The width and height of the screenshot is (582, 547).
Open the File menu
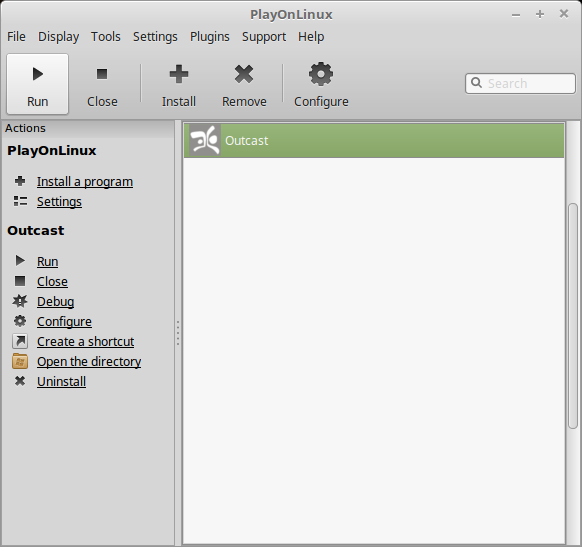click(16, 37)
